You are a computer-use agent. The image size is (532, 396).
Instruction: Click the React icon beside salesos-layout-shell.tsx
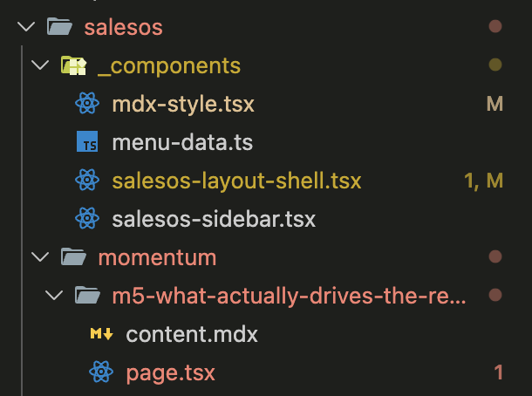tap(87, 181)
